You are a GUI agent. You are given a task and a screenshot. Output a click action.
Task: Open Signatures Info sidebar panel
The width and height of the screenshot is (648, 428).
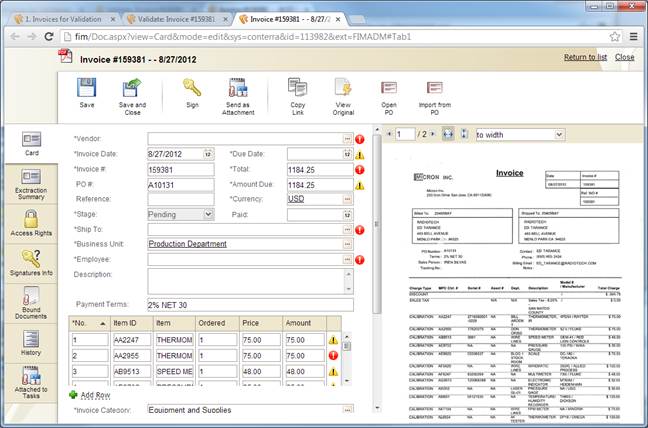31,263
